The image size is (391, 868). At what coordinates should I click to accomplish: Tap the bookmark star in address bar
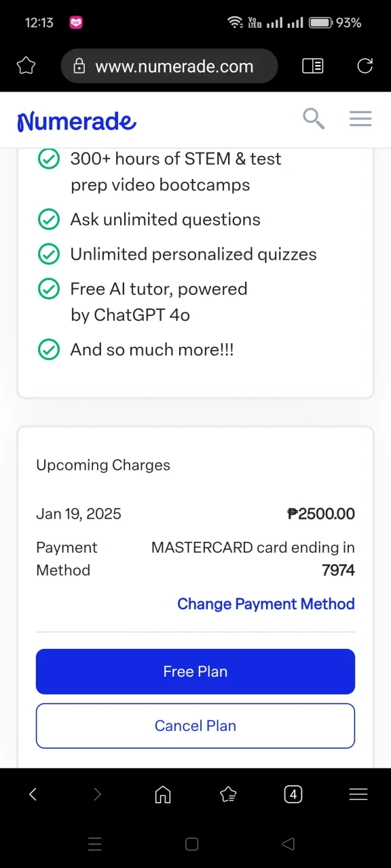tap(26, 66)
